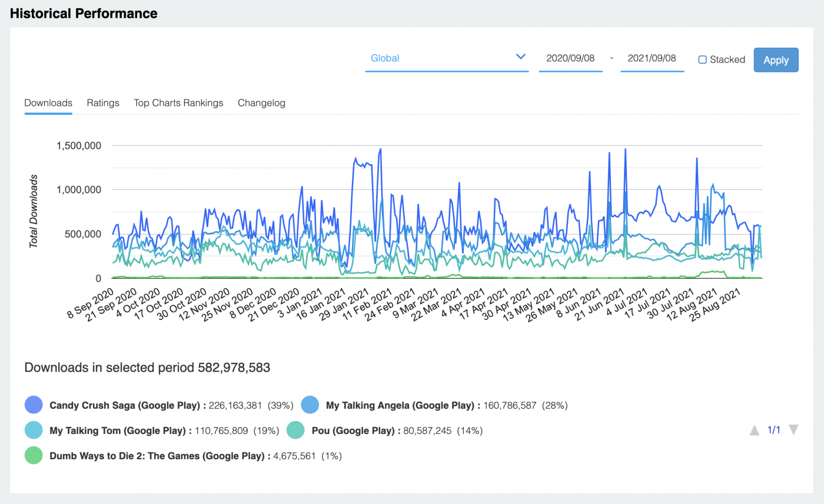Switch to the Ratings tab
824x504 pixels.
[103, 103]
